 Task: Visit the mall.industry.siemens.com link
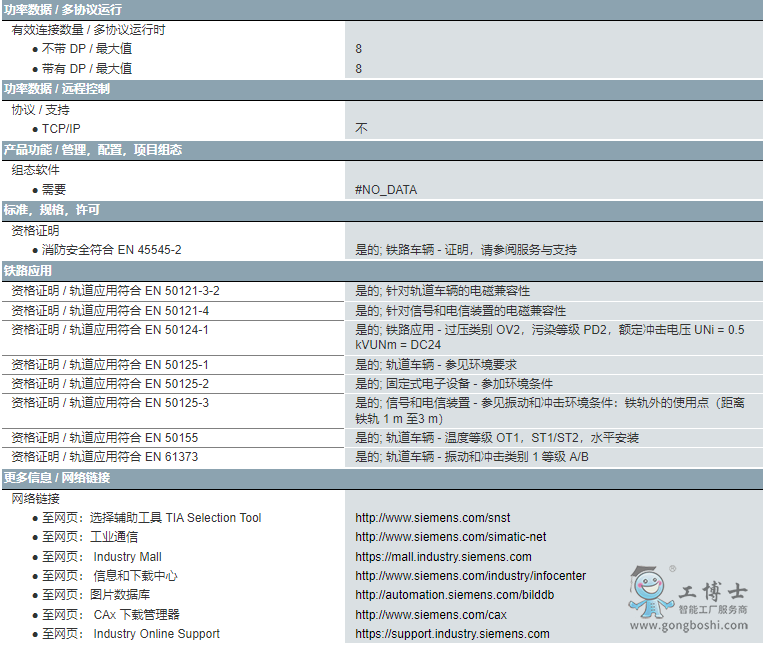(443, 557)
